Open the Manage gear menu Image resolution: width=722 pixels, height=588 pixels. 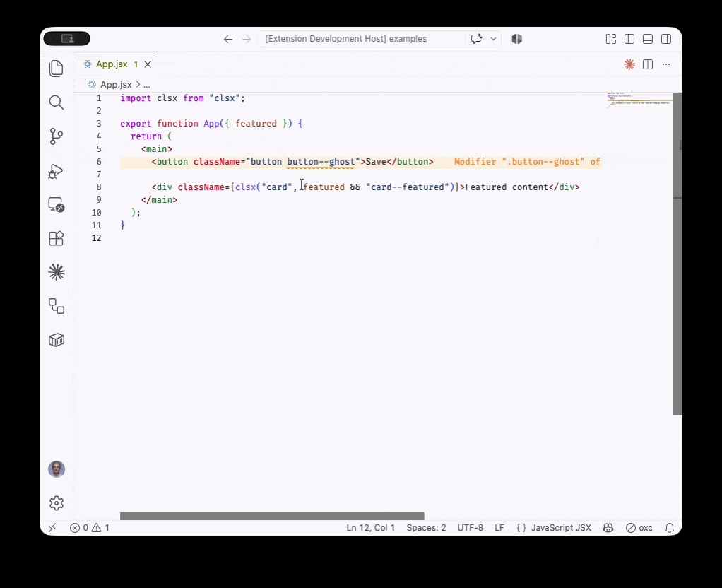click(x=57, y=503)
